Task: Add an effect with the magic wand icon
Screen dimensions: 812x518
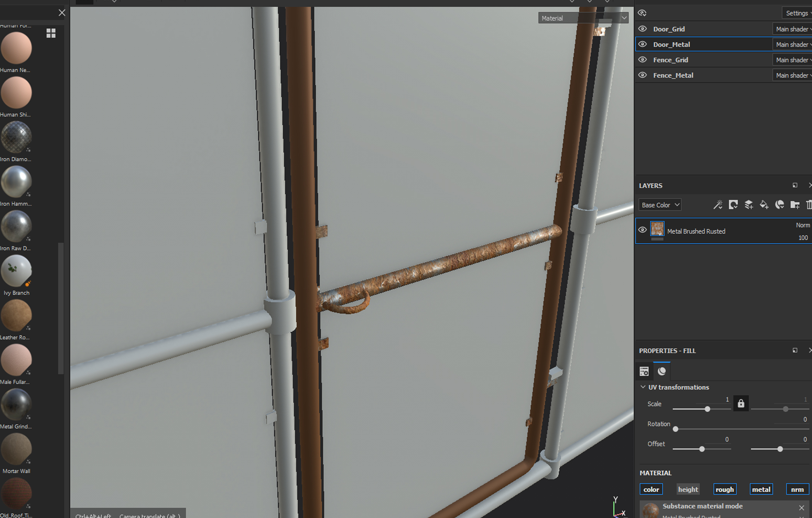Action: pyautogui.click(x=718, y=205)
